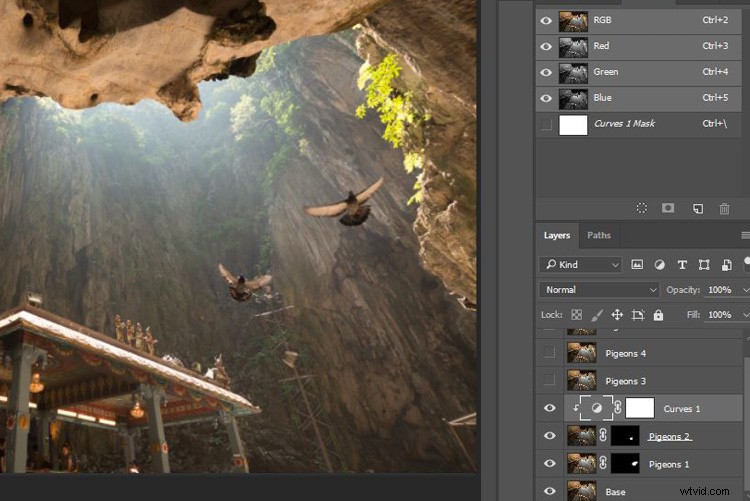Hide the Pigeons 1 layer
This screenshot has width=750, height=501.
(x=550, y=463)
